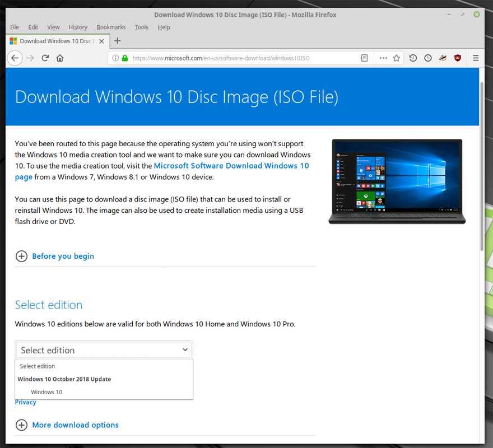This screenshot has width=493, height=448.
Task: Open the View menu
Action: pos(53,27)
